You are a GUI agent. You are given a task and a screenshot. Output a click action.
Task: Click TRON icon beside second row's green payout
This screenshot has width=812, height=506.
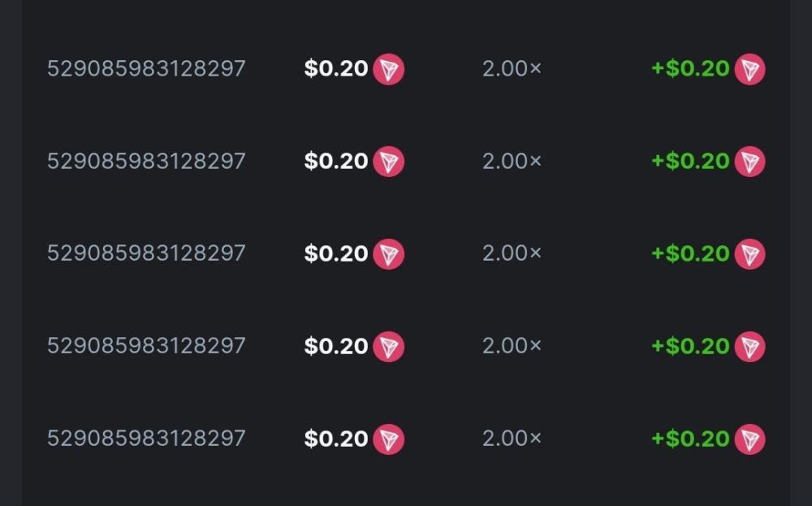point(749,162)
